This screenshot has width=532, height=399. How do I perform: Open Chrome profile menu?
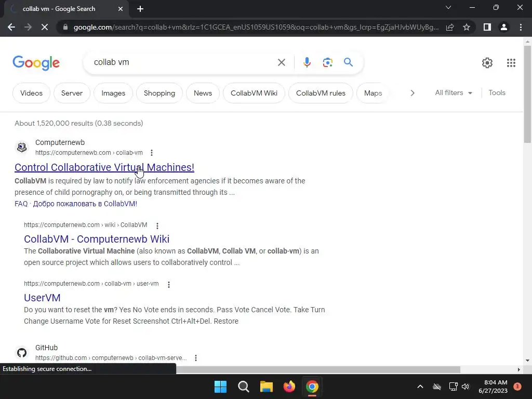pyautogui.click(x=504, y=27)
